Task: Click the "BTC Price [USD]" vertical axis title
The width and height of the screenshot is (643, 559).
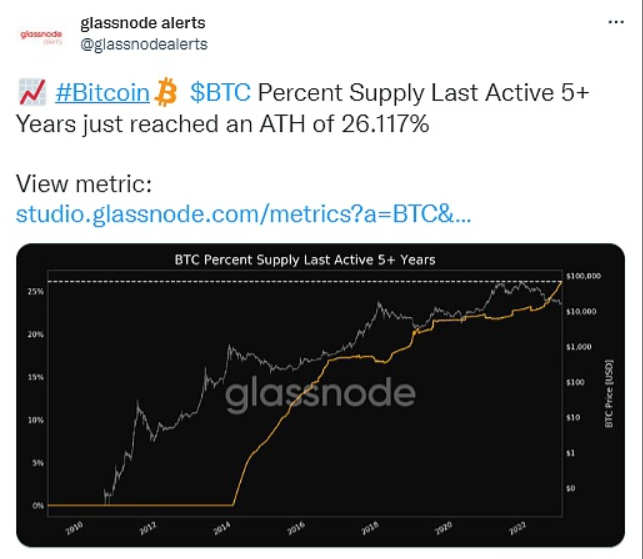Action: 608,393
